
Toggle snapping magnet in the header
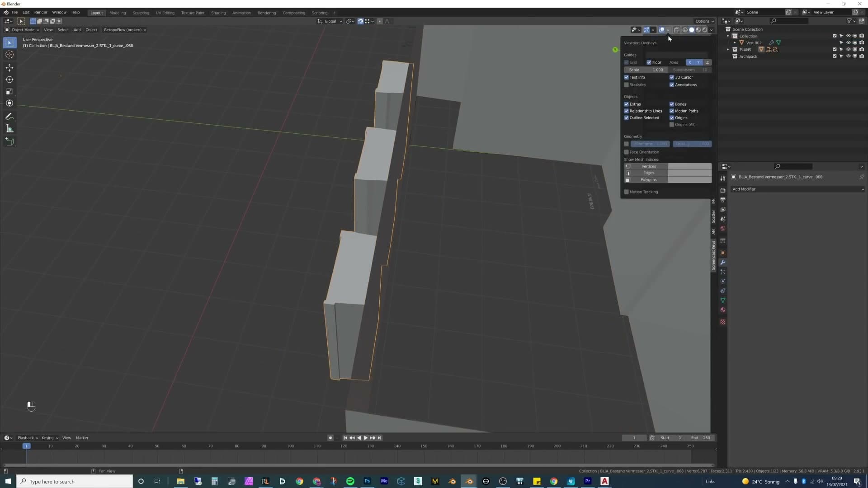(x=360, y=21)
